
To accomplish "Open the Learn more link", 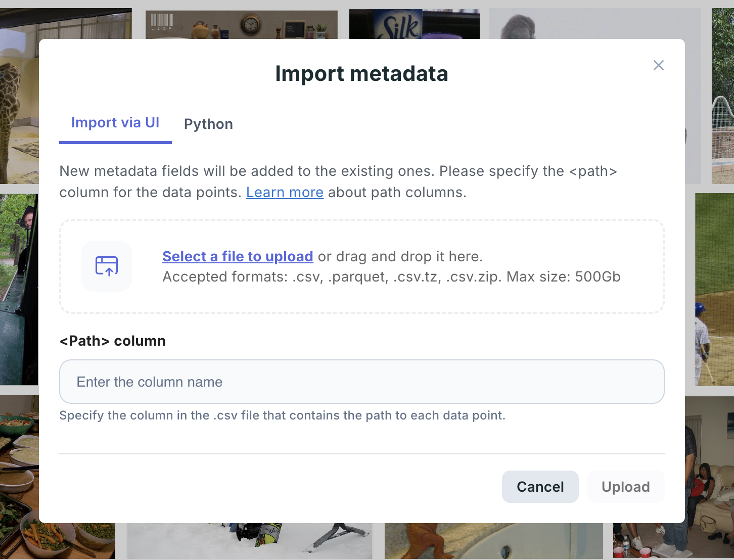I will pyautogui.click(x=285, y=193).
